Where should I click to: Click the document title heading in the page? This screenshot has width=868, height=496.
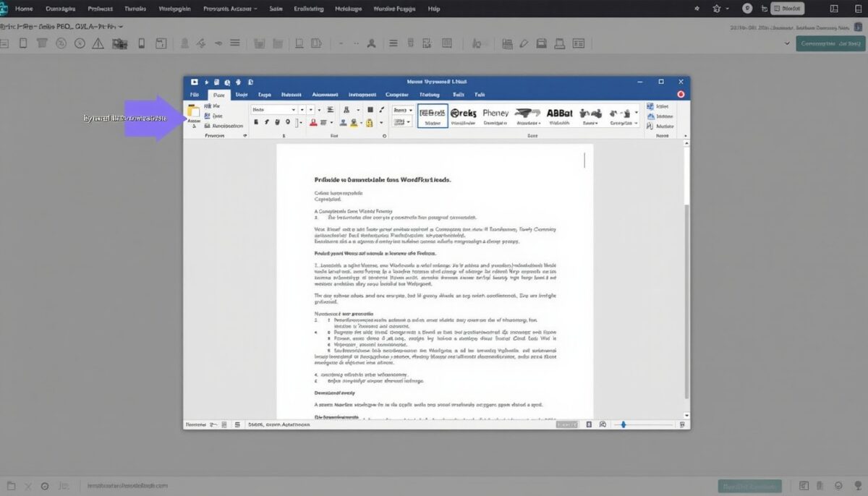coord(383,179)
